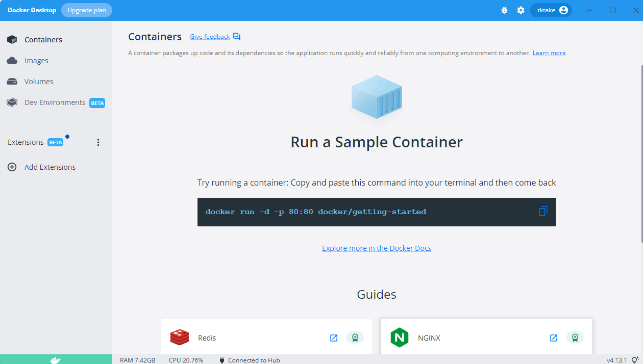This screenshot has height=364, width=643.
Task: Click the CPU 20.76% status entry
Action: (186, 360)
